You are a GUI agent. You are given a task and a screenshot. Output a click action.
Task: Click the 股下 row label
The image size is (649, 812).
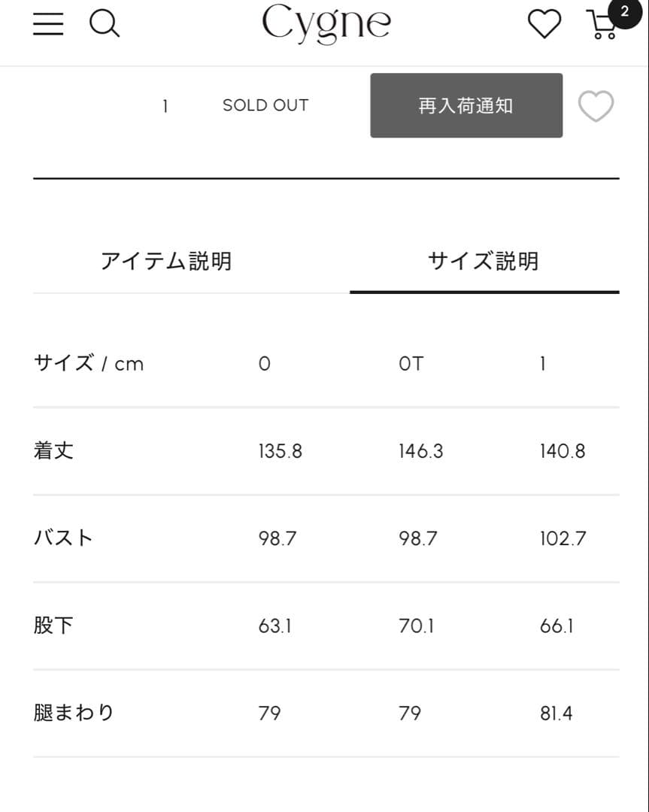tap(53, 626)
